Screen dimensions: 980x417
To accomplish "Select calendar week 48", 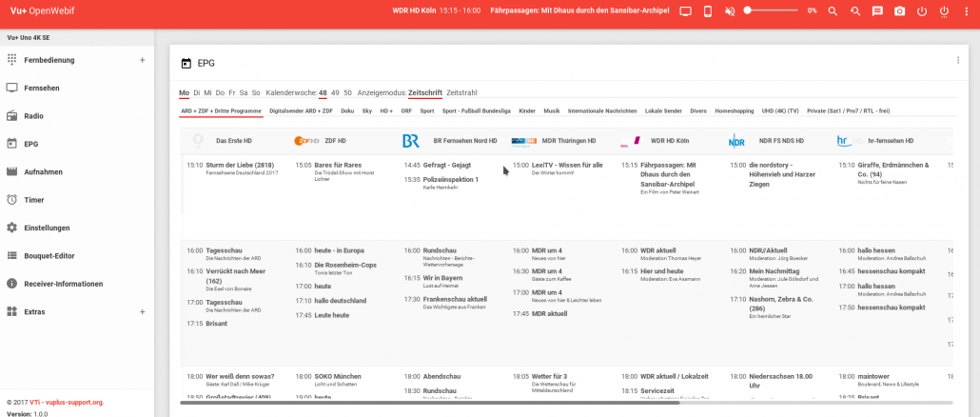I will pyautogui.click(x=323, y=93).
